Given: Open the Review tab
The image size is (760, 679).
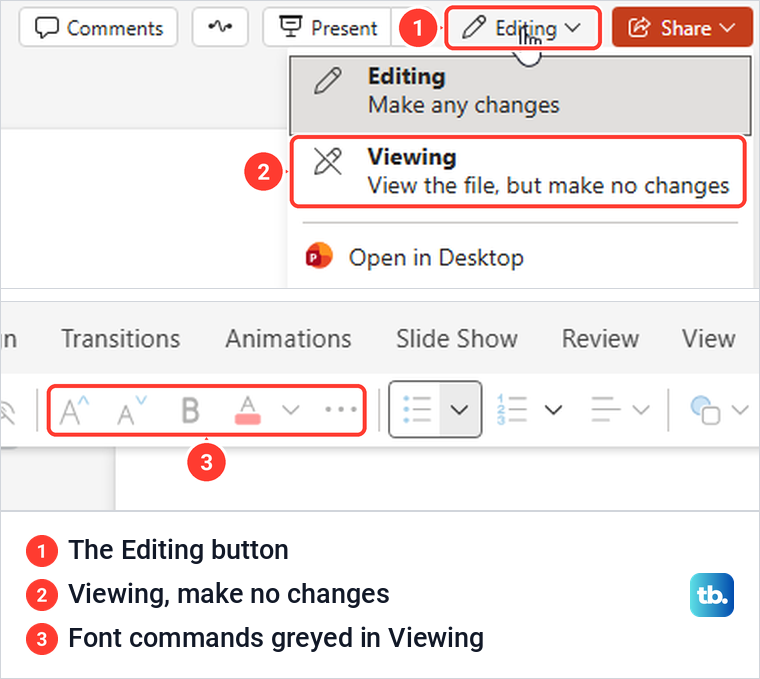Looking at the screenshot, I should click(601, 339).
